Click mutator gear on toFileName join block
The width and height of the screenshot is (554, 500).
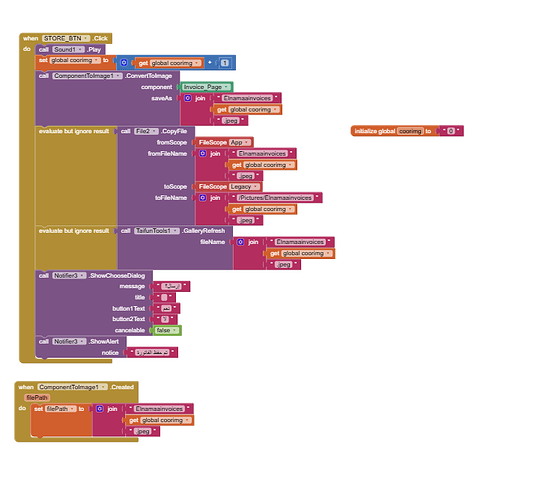[x=203, y=198]
